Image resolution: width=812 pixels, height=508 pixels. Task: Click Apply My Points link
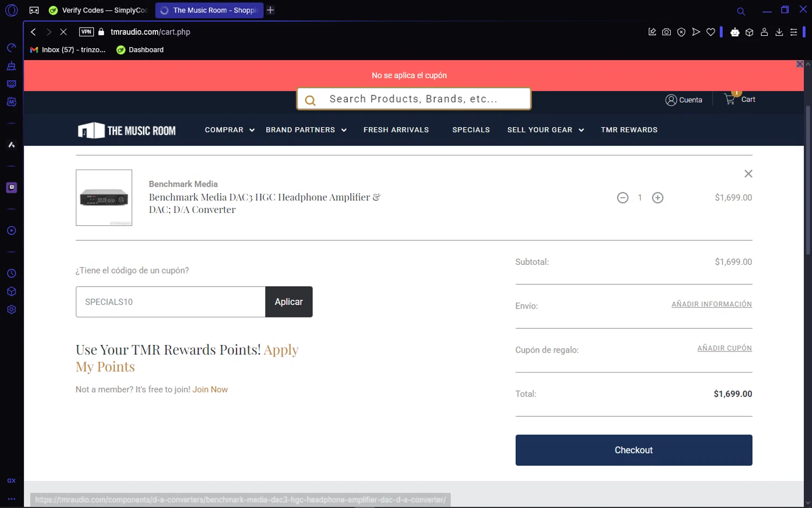(187, 358)
